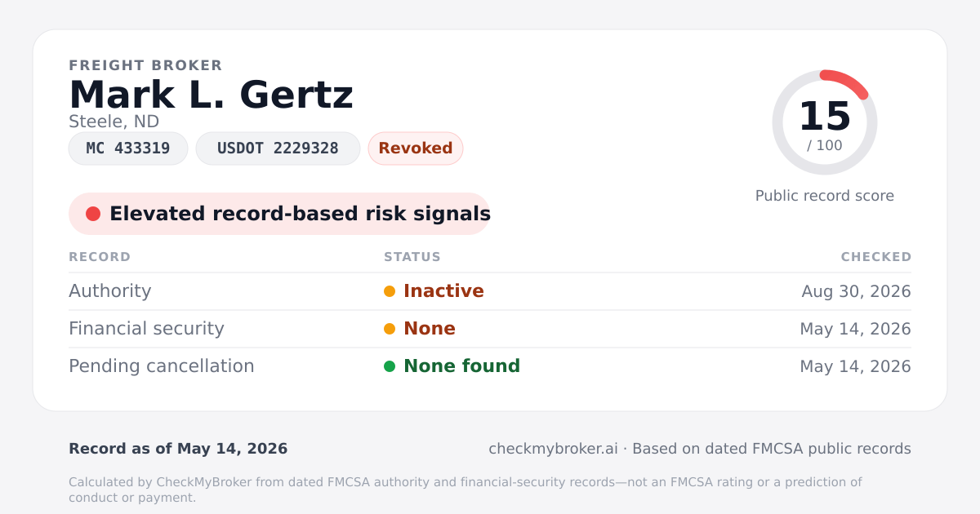Select the Authority record row
Viewport: 980px width, 514px height.
[x=490, y=291]
